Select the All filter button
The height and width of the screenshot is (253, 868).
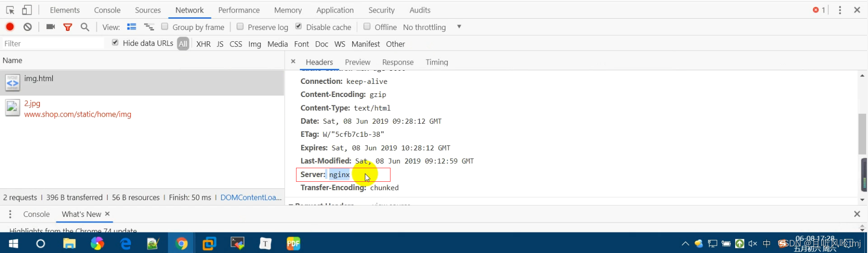[183, 44]
